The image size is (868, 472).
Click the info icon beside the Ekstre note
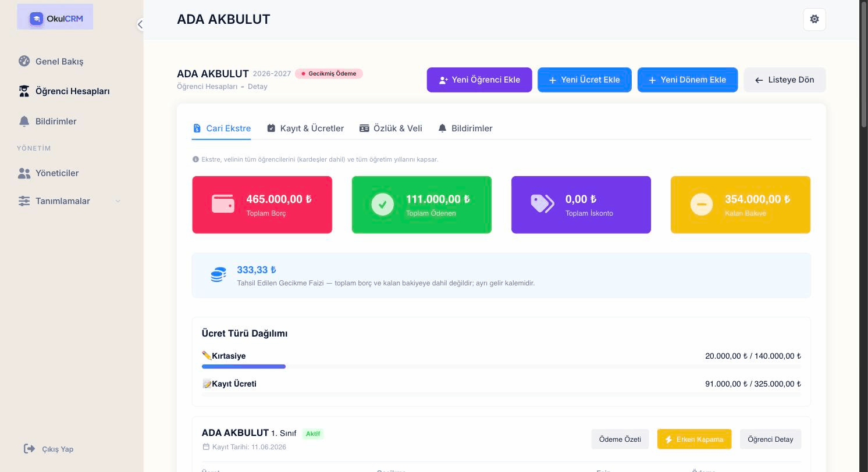pos(195,159)
